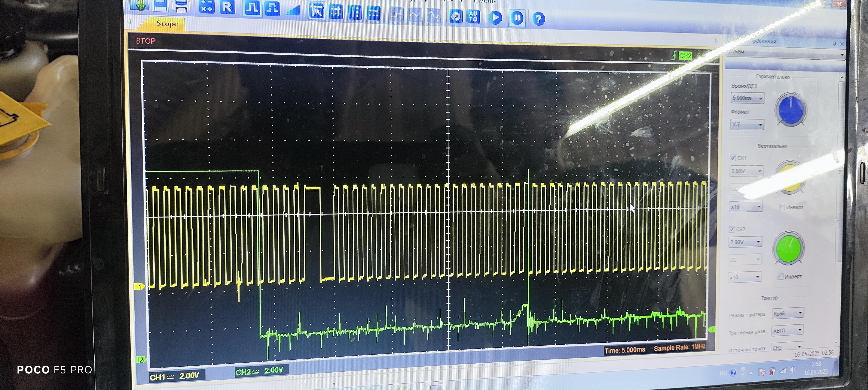
Task: Open Триггерная развертка АВТО dropdown
Action: tap(787, 330)
